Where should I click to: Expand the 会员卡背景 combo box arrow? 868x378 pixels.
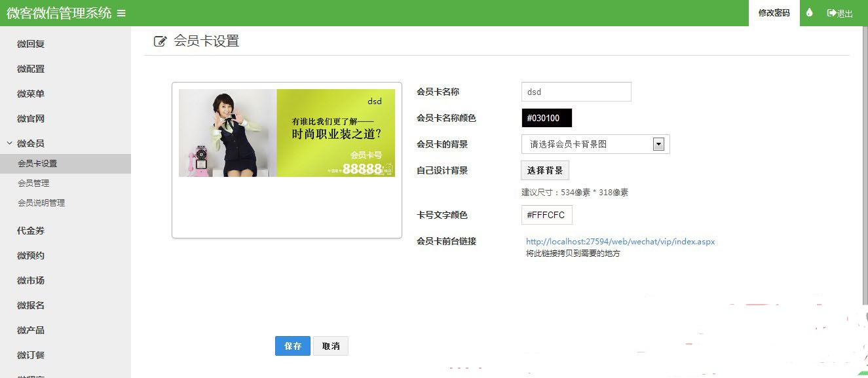(658, 143)
